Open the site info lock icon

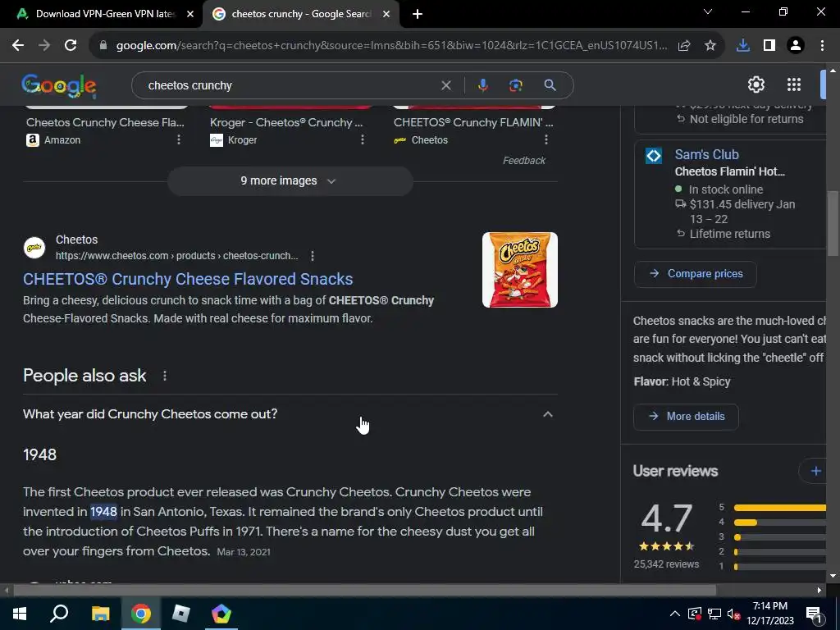coord(103,46)
